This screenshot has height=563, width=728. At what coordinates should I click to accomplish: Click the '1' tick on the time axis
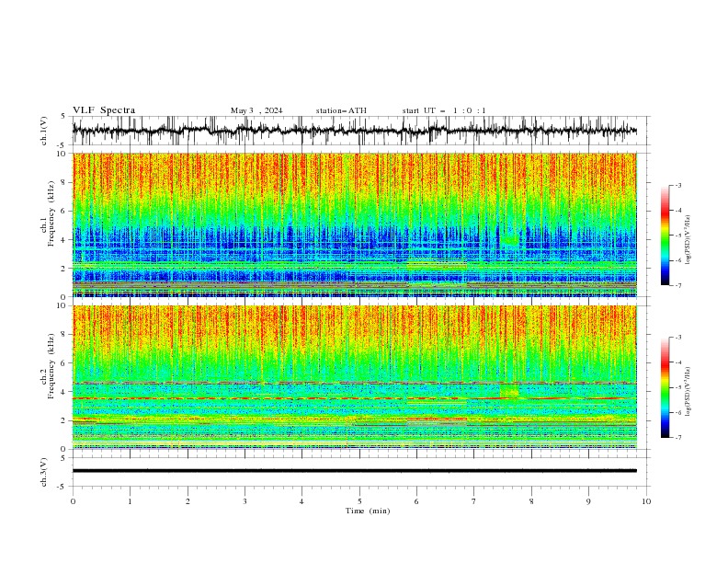point(130,501)
